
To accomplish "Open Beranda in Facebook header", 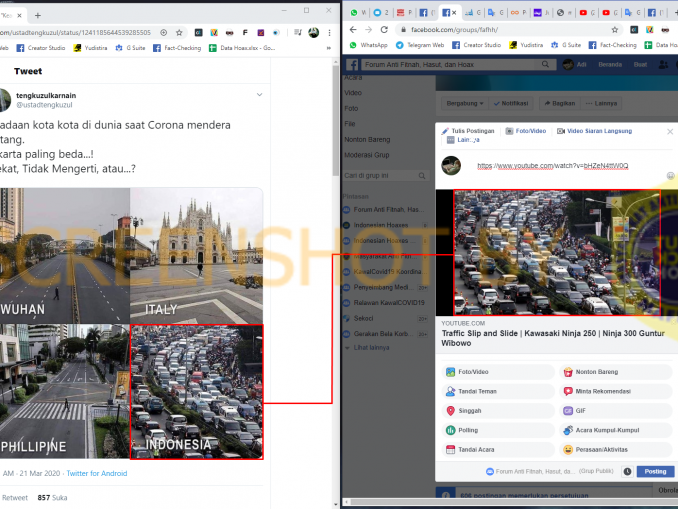I will click(x=610, y=65).
